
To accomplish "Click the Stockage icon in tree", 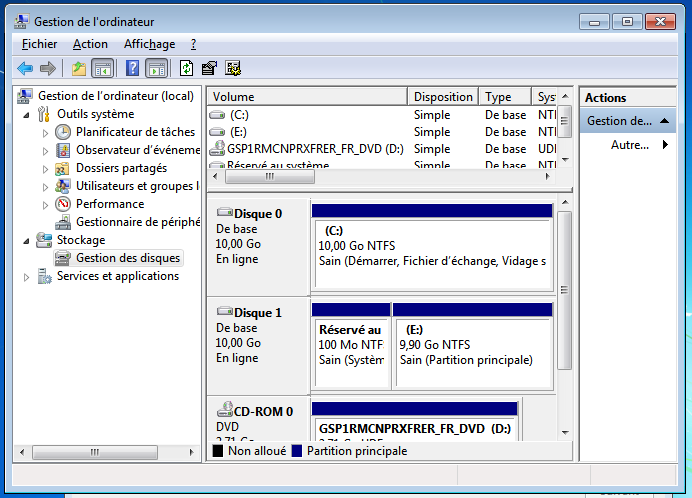I will 44,240.
